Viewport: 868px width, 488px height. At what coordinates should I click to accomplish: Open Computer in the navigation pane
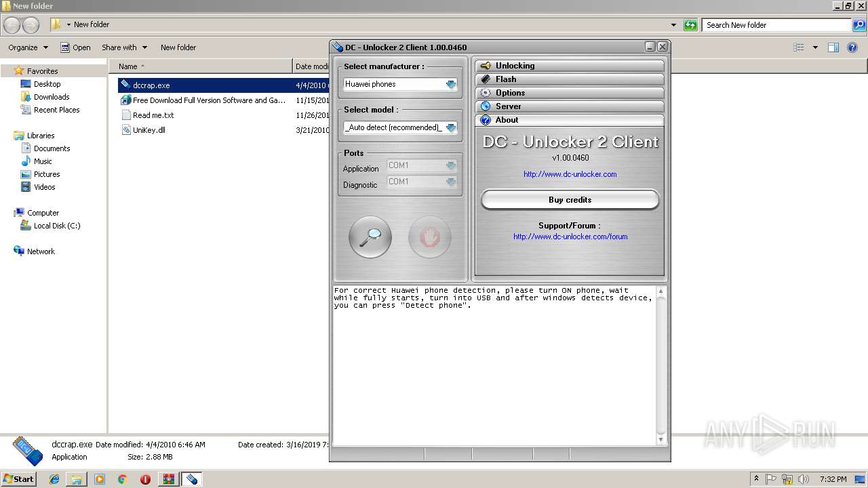(43, 213)
